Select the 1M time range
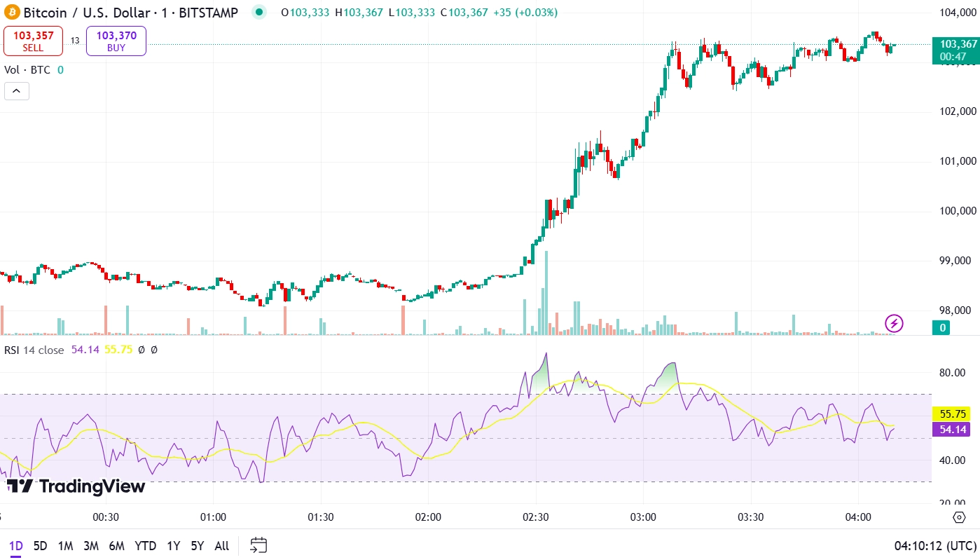This screenshot has height=560, width=980. click(x=65, y=545)
